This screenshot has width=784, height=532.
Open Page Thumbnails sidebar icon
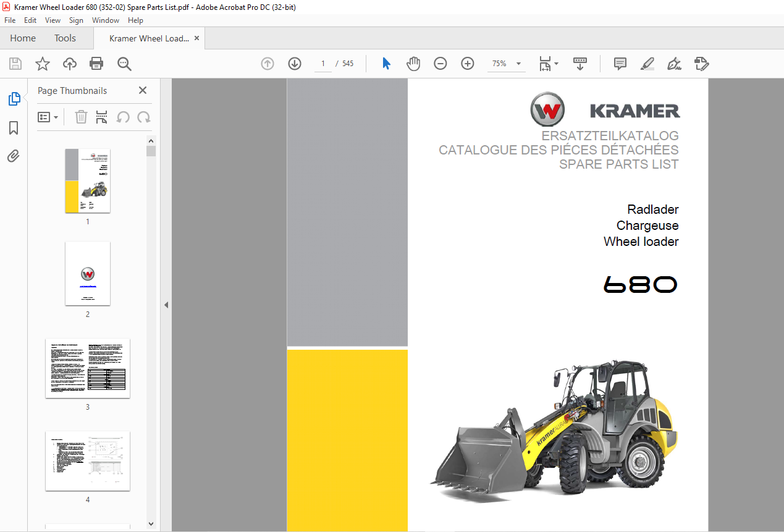pyautogui.click(x=14, y=99)
